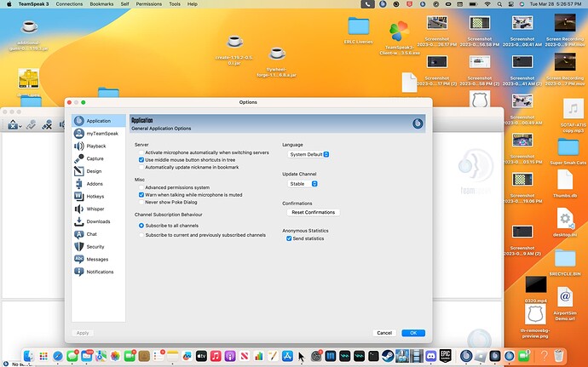Open the Language System Default dropdown
Screen dimensions: 588x367
tap(308, 154)
